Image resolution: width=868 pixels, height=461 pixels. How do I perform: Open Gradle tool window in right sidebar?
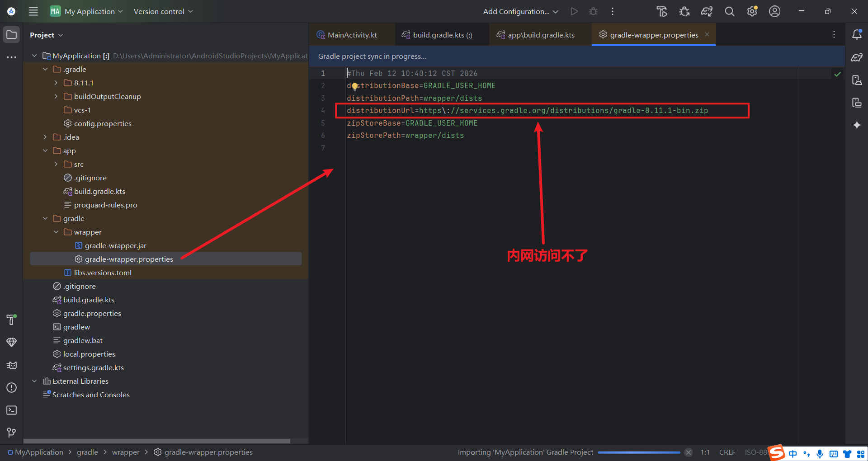pos(857,57)
